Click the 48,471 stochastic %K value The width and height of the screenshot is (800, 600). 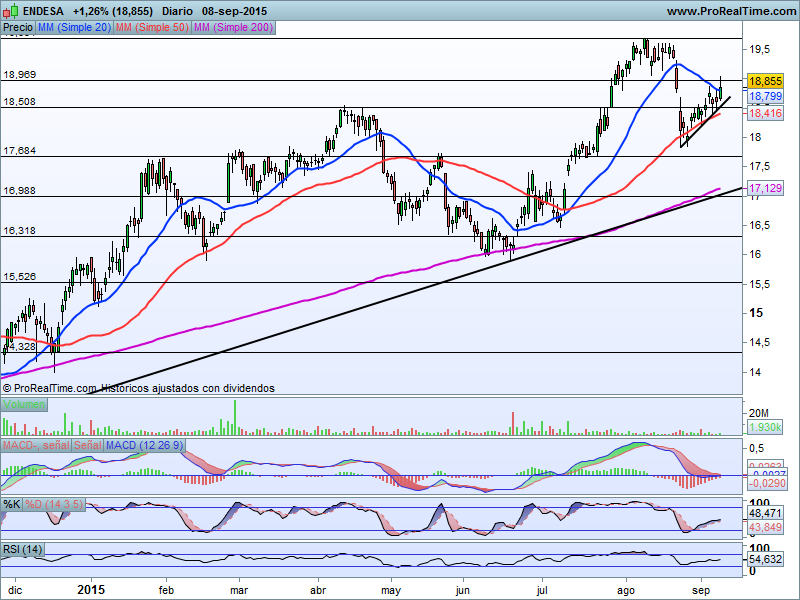click(x=765, y=513)
